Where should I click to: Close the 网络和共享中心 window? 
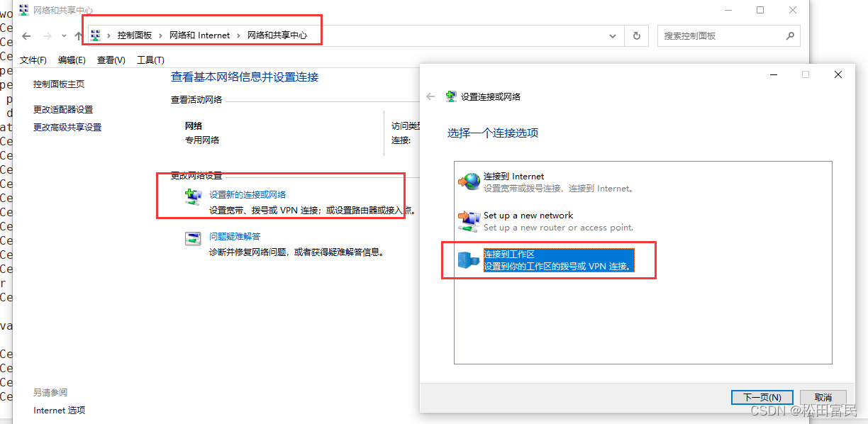click(793, 10)
